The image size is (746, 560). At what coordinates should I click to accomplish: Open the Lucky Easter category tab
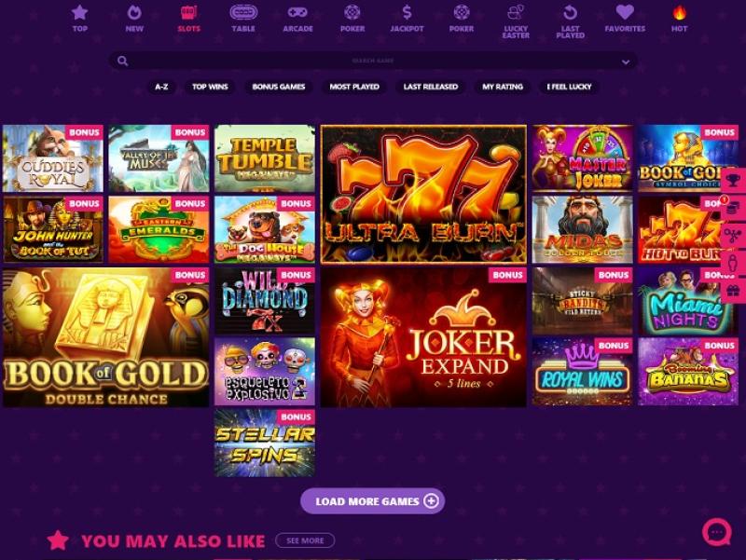coord(516,21)
